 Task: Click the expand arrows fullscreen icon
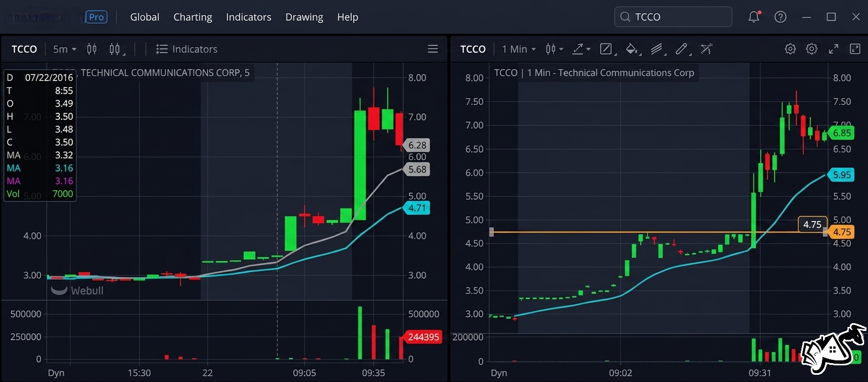click(834, 49)
